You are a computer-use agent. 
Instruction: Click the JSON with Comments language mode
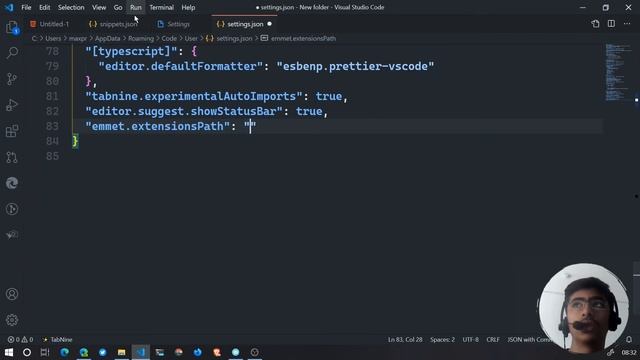click(529, 340)
